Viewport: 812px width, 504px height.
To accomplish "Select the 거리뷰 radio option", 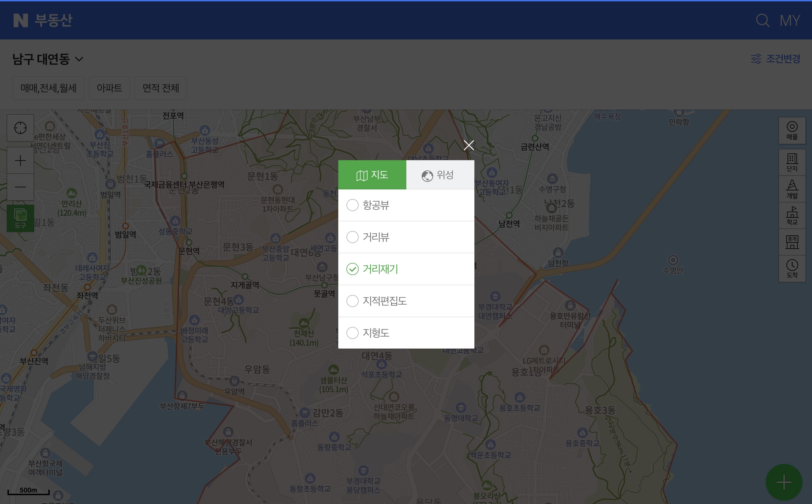I will [x=353, y=237].
